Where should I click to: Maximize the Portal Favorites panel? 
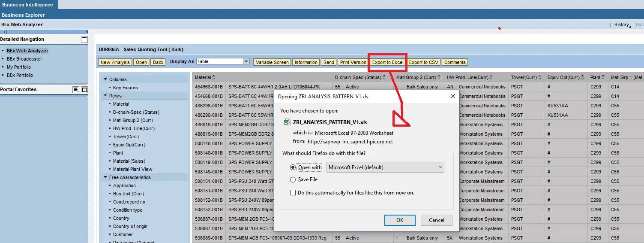[x=84, y=89]
